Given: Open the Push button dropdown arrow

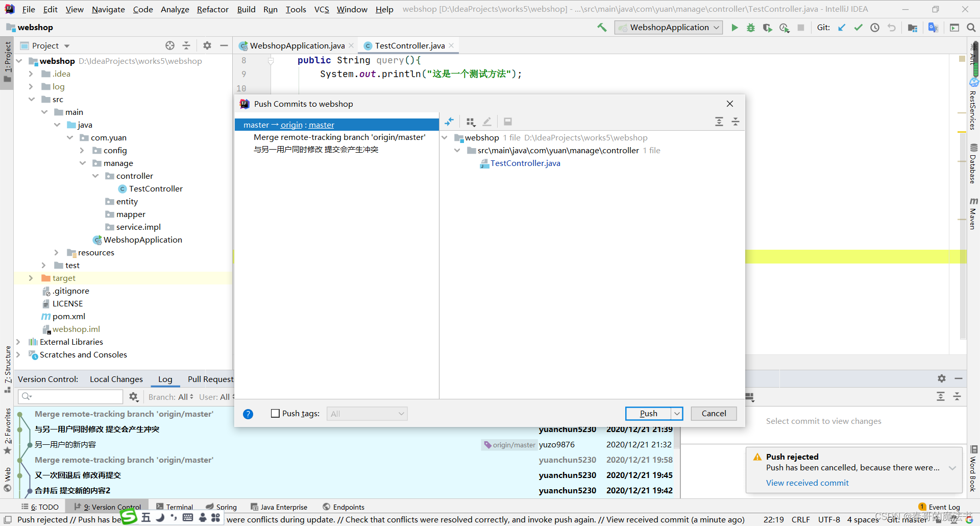Looking at the screenshot, I should 677,414.
